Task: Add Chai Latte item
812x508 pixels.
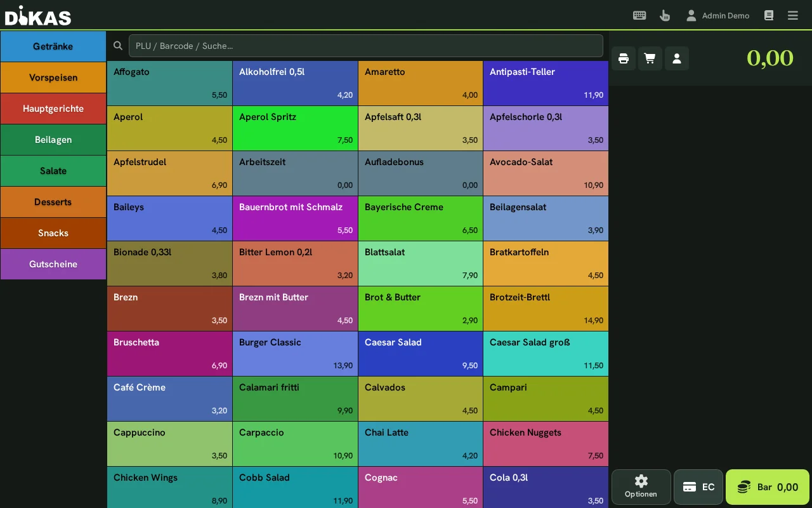Action: pyautogui.click(x=421, y=444)
